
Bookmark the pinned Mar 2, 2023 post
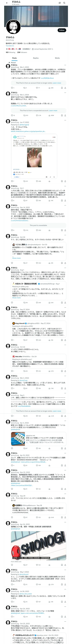pyautogui.click(x=62, y=88)
